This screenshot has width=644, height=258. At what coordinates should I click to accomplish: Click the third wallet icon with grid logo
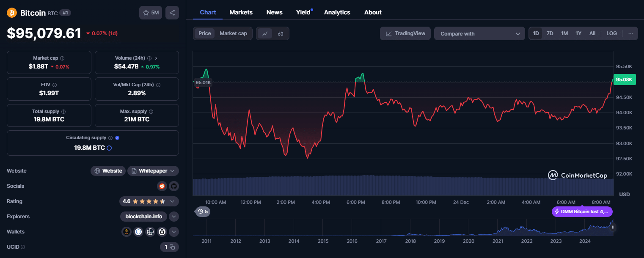click(150, 232)
